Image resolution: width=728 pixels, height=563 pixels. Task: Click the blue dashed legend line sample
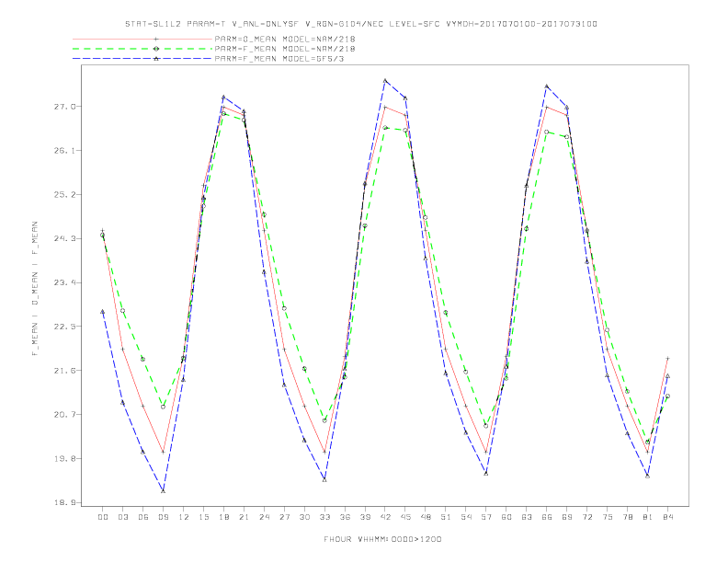click(x=142, y=59)
